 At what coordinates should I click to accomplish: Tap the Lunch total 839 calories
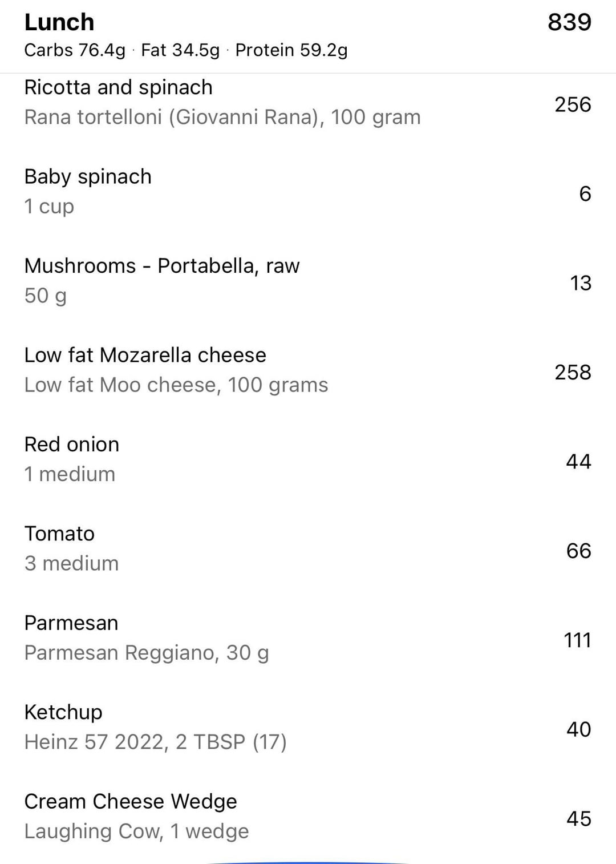[569, 22]
